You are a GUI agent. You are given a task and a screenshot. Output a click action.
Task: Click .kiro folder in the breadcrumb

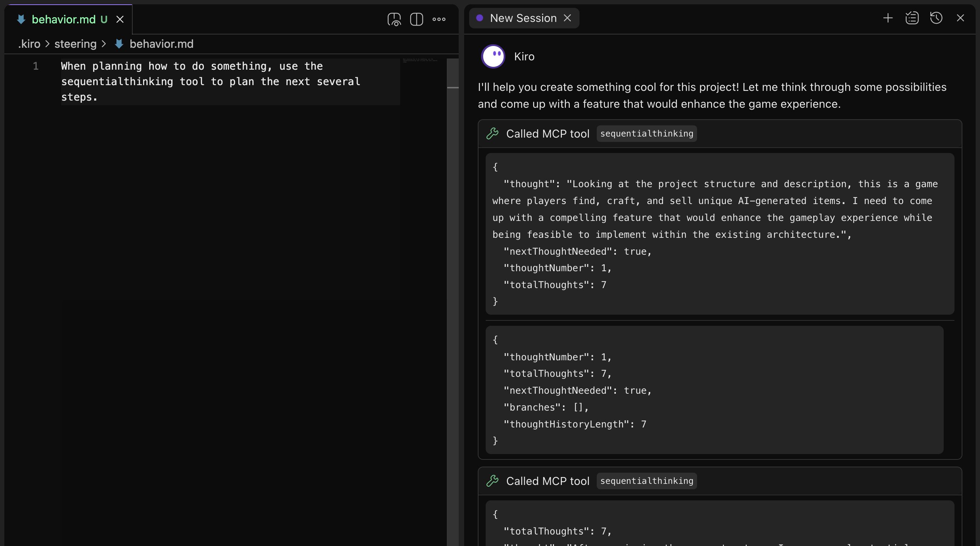[29, 44]
